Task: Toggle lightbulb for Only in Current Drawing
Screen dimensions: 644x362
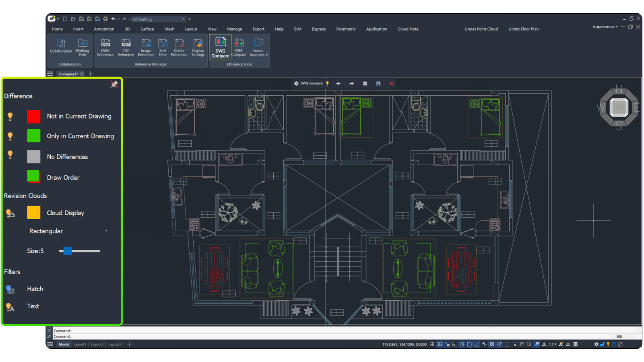Action: (10, 136)
